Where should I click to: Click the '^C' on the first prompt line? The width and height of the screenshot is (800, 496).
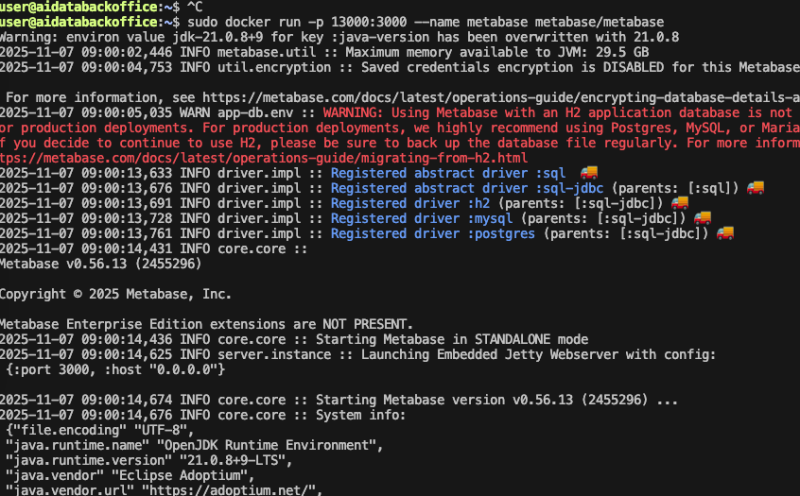[x=195, y=7]
